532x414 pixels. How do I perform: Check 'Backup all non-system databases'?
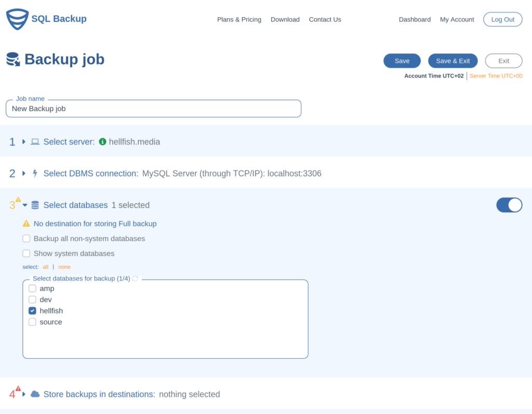click(26, 238)
